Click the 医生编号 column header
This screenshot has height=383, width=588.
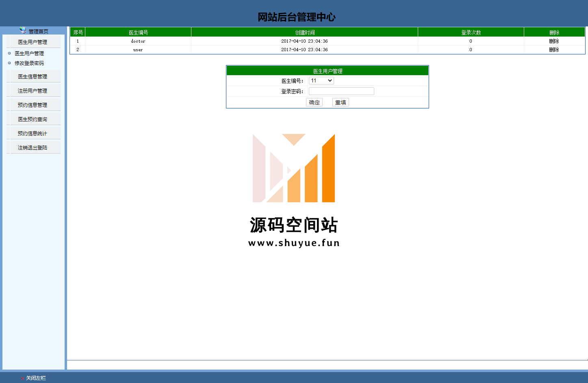pos(138,32)
